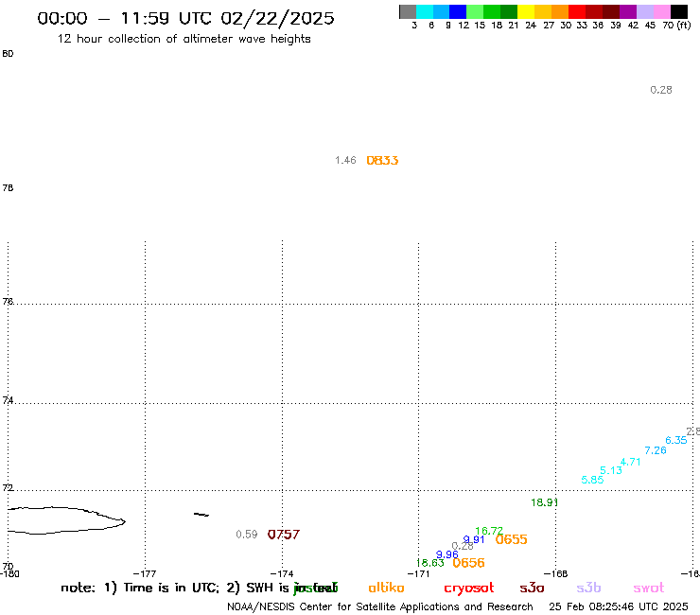Select the '25 Feb 08:25:46 UTC 2025' timestamp
700x615 pixels.
pos(619,607)
